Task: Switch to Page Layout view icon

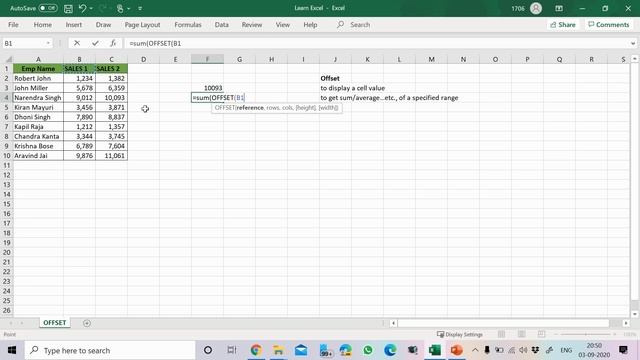Action: pos(521,334)
